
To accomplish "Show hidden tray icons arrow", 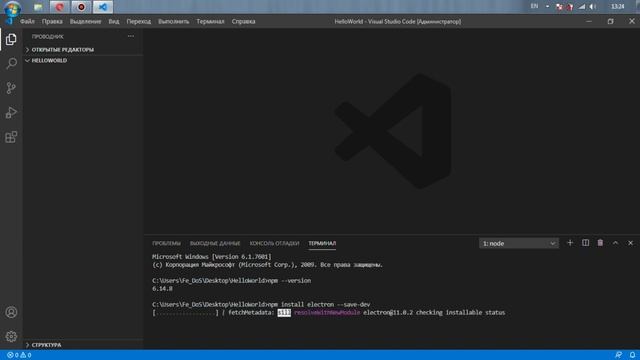I will (x=547, y=6).
